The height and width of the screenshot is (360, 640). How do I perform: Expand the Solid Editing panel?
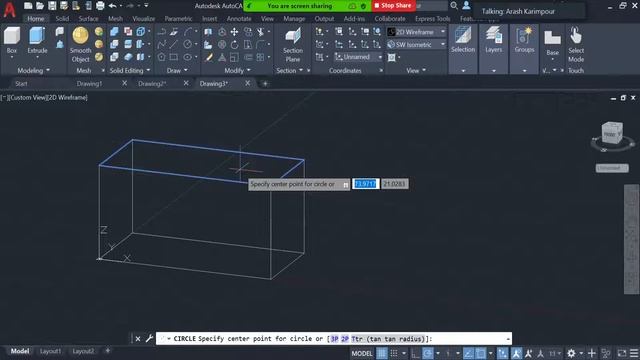[x=130, y=71]
